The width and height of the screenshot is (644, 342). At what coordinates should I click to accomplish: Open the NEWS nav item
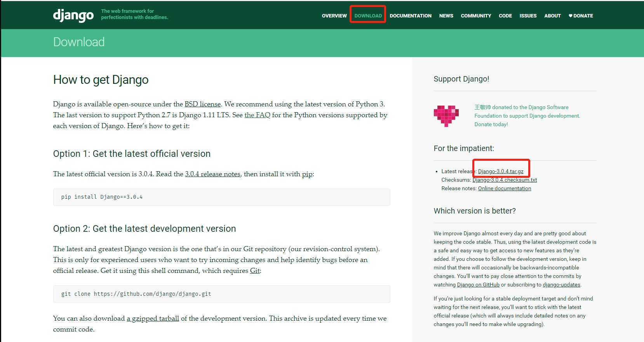[x=446, y=16]
